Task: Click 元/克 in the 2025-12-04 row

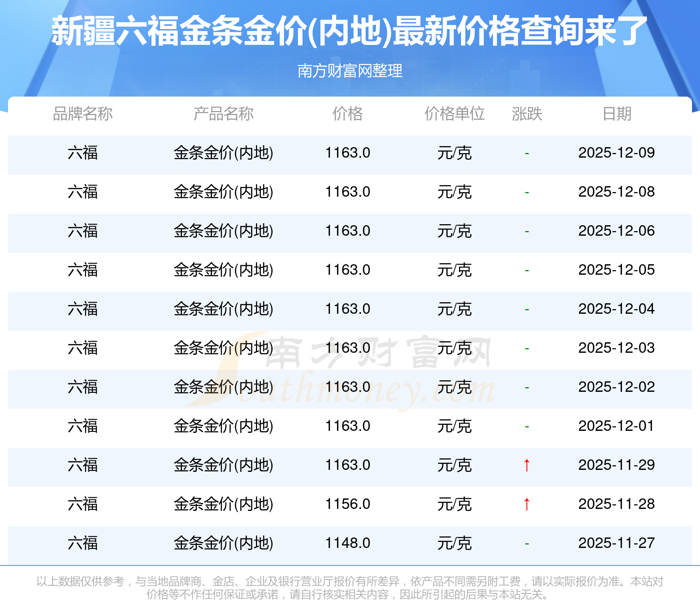Action: tap(454, 309)
